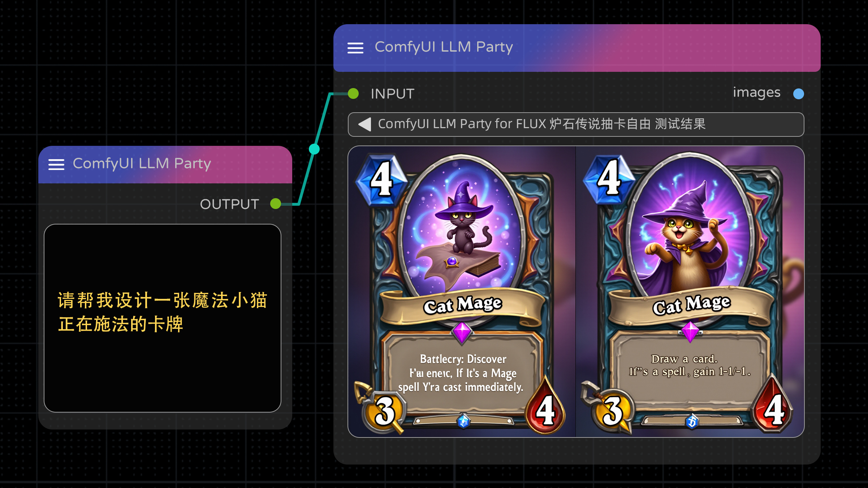This screenshot has width=868, height=488.
Task: Click the left node's ComfyUI LLM Party title
Action: [142, 164]
